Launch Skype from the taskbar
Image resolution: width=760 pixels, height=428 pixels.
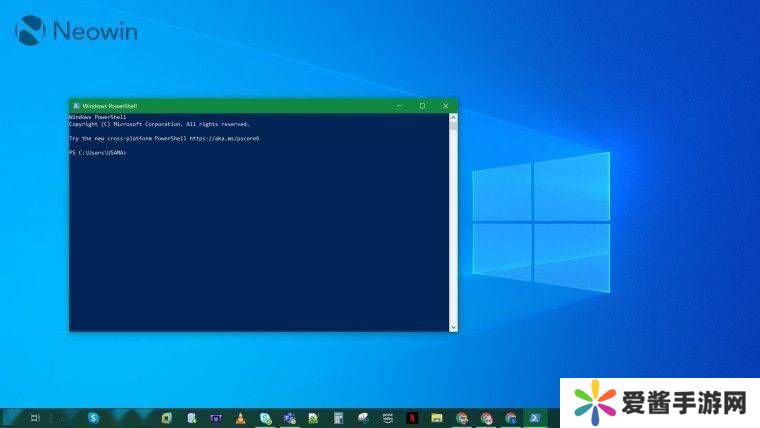(x=93, y=418)
